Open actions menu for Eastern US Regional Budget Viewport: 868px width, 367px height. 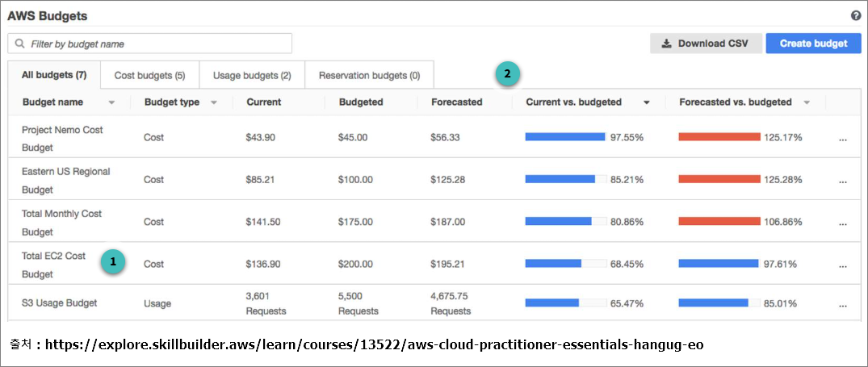point(842,181)
